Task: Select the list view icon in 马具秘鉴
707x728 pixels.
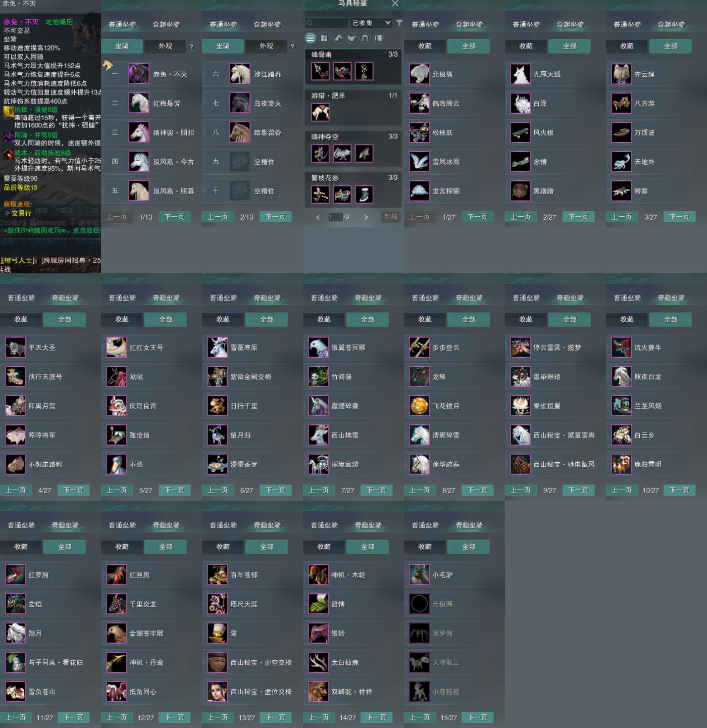Action: [311, 38]
